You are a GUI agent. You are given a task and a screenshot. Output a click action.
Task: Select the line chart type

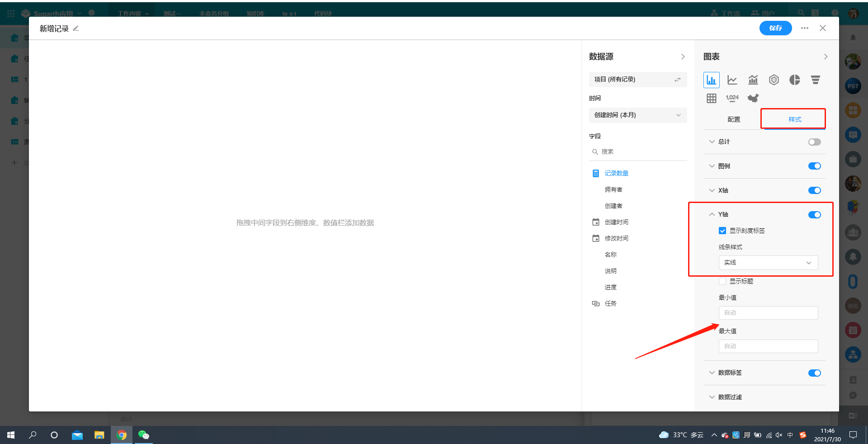tap(732, 80)
